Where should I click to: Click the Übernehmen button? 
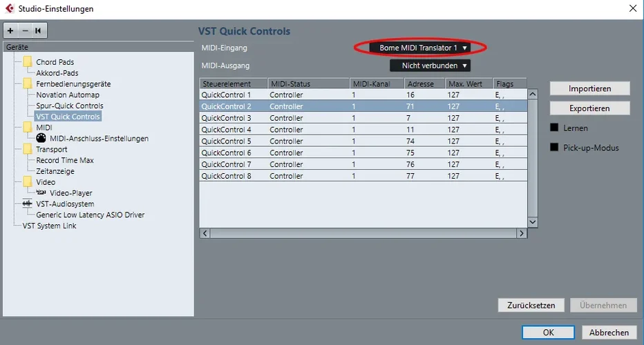[x=603, y=305]
